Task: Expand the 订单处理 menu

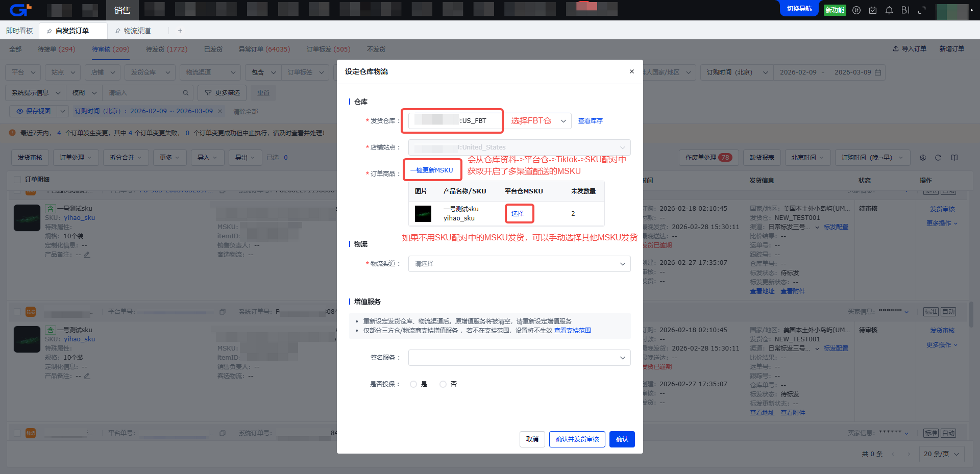Action: [76, 158]
